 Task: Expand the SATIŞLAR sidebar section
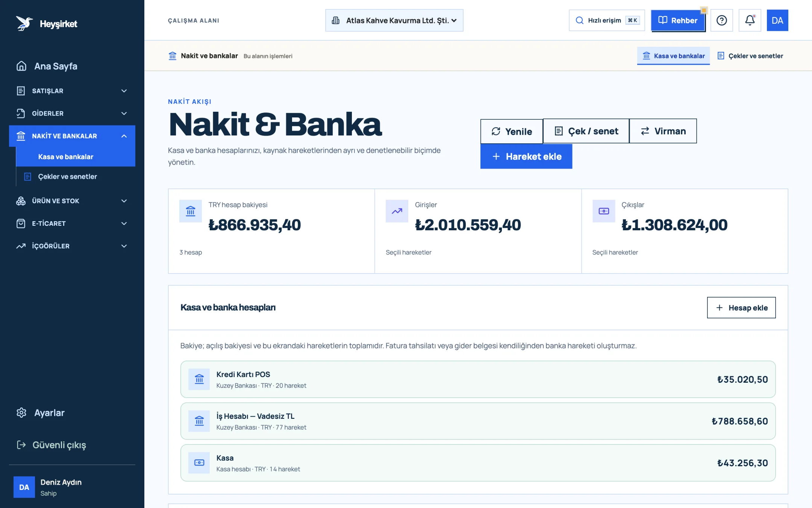click(x=72, y=91)
